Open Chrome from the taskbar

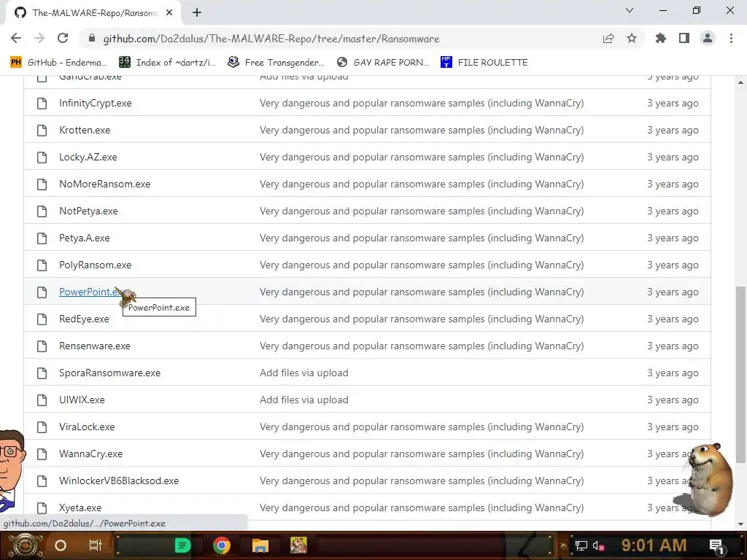[x=222, y=545]
